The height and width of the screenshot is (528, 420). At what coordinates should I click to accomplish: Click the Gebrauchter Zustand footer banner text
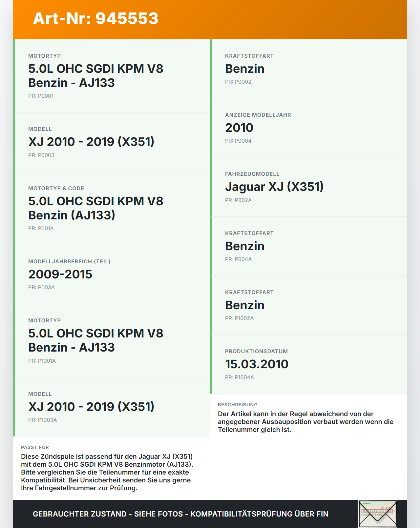coord(180,514)
